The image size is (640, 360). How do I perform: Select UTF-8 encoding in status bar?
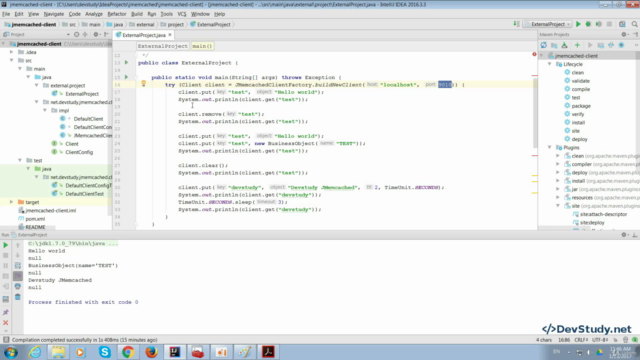600,340
